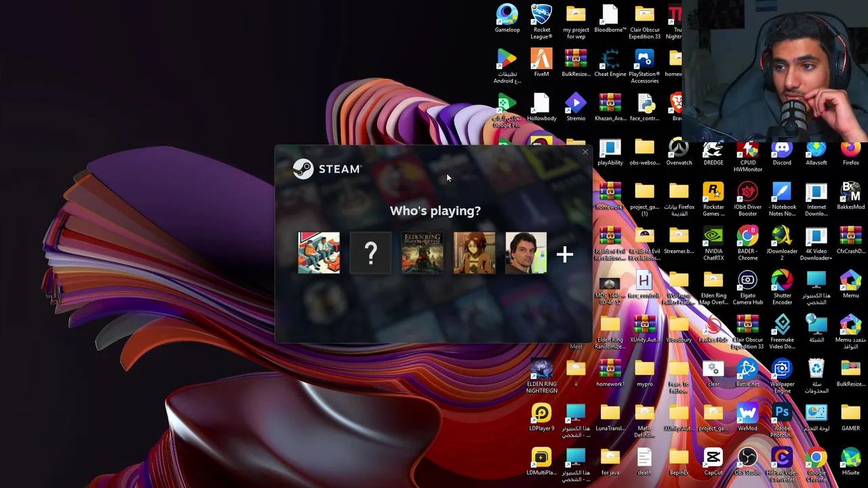Launch Cheat Engine from the desktop
The width and height of the screenshot is (868, 488).
(x=610, y=63)
